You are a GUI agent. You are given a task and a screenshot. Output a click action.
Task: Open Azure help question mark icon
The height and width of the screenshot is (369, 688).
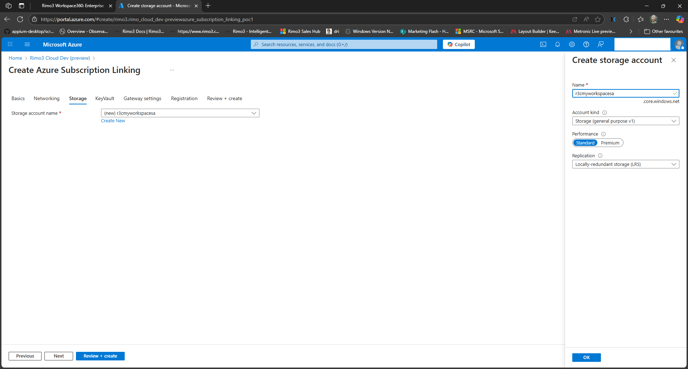[586, 44]
